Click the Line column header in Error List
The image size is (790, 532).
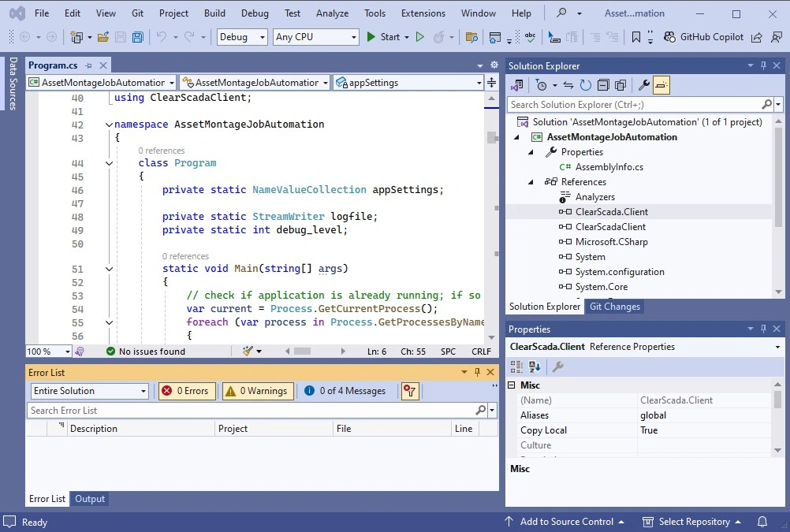pos(464,429)
